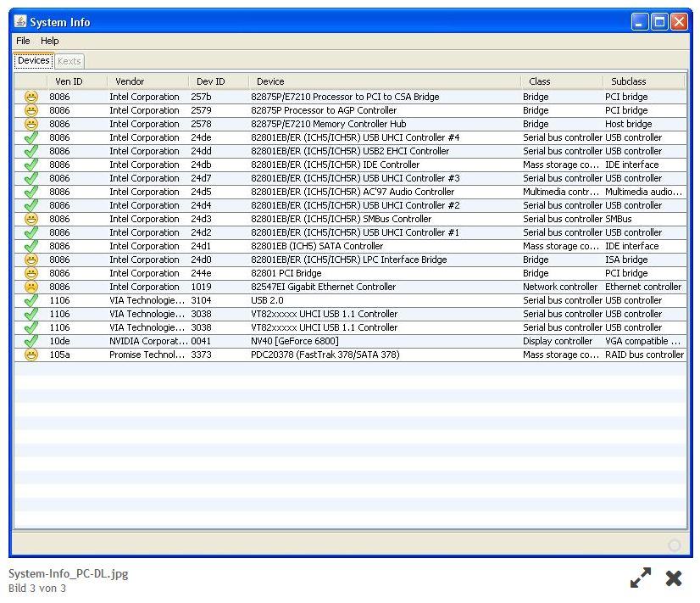Screen dimensions: 700x603
Task: Open the File menu
Action: click(x=23, y=41)
